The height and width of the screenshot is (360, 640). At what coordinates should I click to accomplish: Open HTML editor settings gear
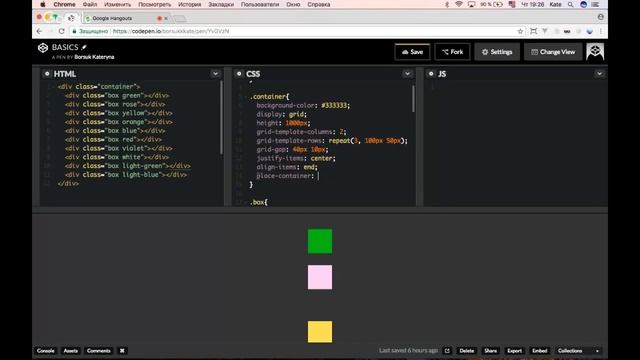[x=47, y=74]
